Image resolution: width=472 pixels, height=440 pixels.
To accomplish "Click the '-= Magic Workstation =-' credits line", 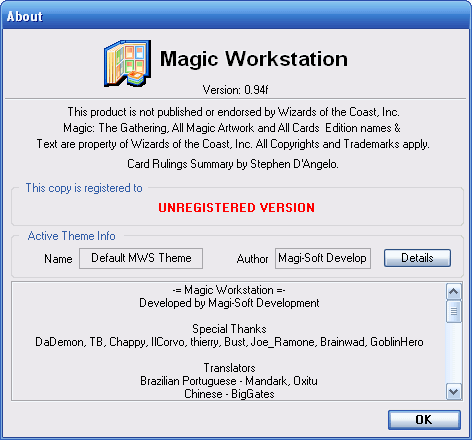I will click(x=229, y=290).
